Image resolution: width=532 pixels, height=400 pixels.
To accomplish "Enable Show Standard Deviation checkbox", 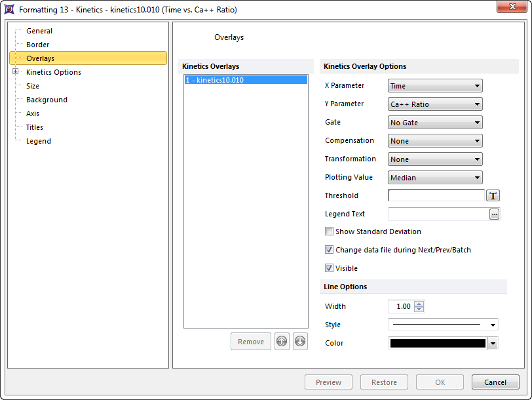I will [330, 231].
